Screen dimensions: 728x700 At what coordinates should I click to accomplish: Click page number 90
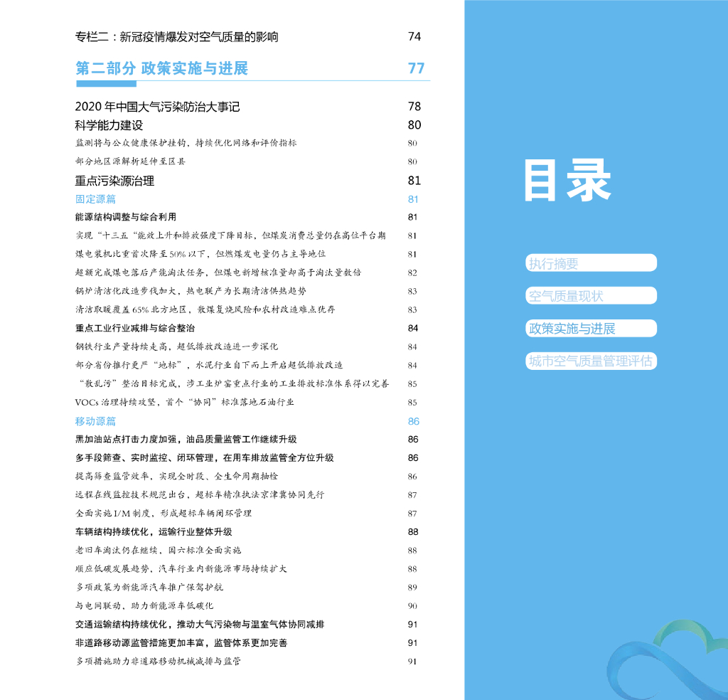[x=412, y=606]
